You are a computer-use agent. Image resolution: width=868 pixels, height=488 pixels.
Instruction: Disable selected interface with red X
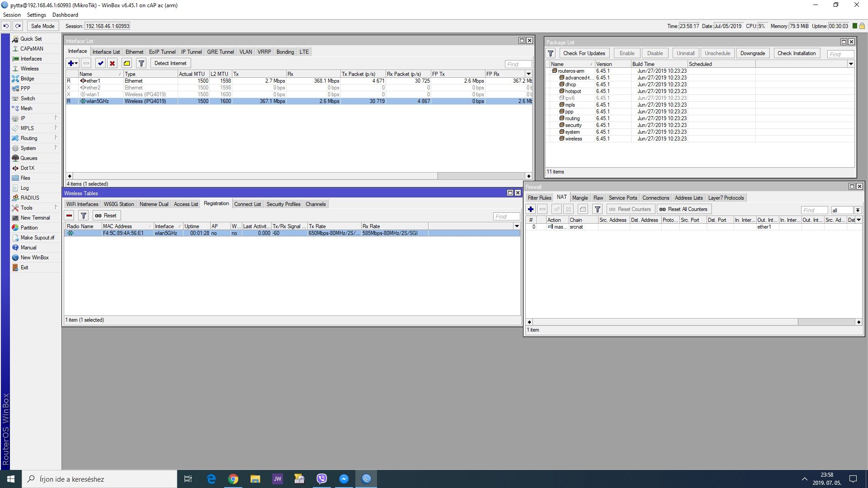coord(112,63)
